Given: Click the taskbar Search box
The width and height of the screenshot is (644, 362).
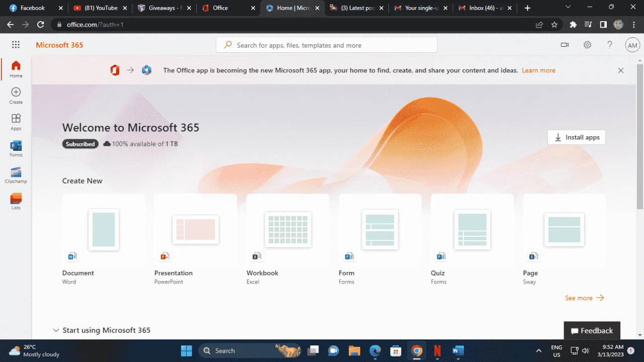Looking at the screenshot, I should (251, 350).
